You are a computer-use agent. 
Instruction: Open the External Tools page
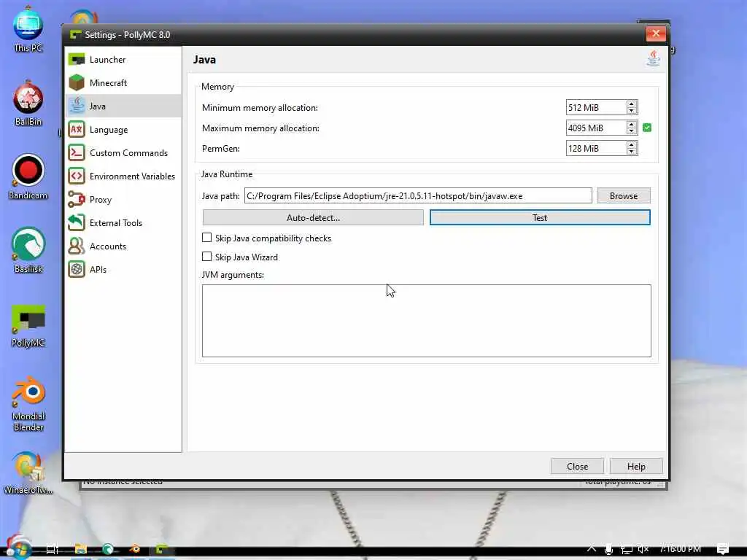tap(123, 223)
